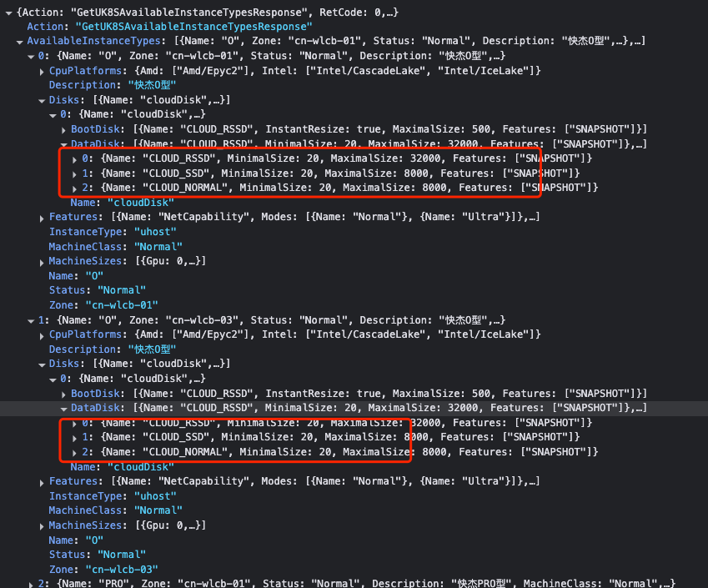The height and width of the screenshot is (588, 708).
Task: Expand BootDisk in the cn-wlcb-03 entry
Action: [63, 395]
